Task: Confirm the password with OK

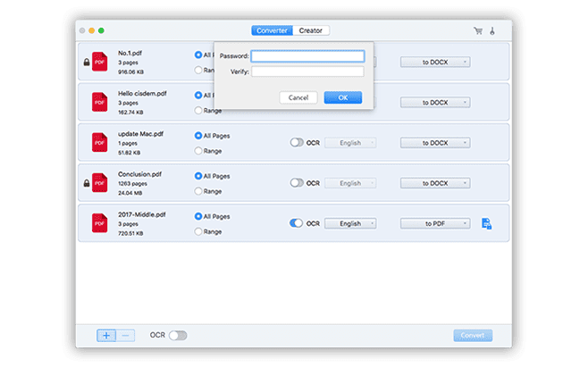Action: pyautogui.click(x=343, y=98)
